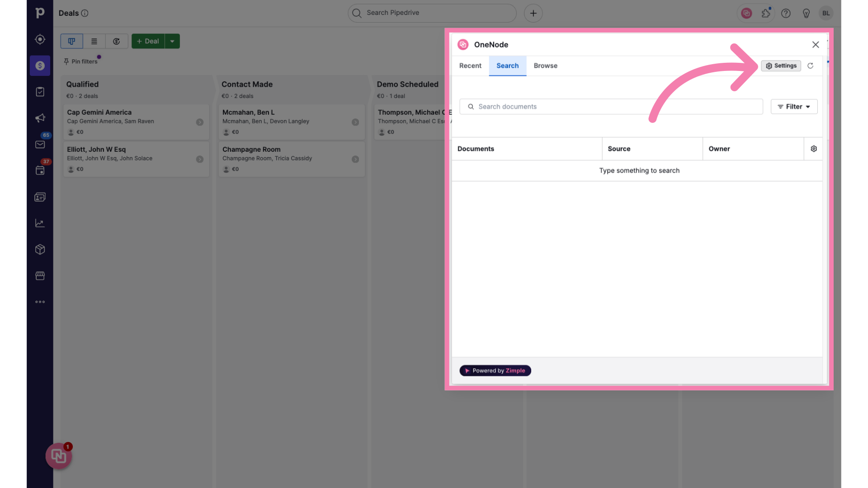
Task: Click Pin filters
Action: (81, 61)
